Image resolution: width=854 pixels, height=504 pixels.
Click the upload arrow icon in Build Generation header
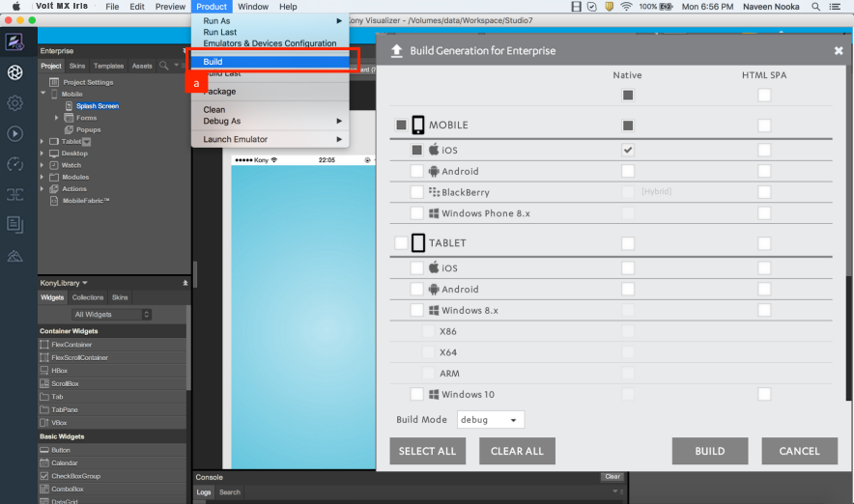[396, 50]
